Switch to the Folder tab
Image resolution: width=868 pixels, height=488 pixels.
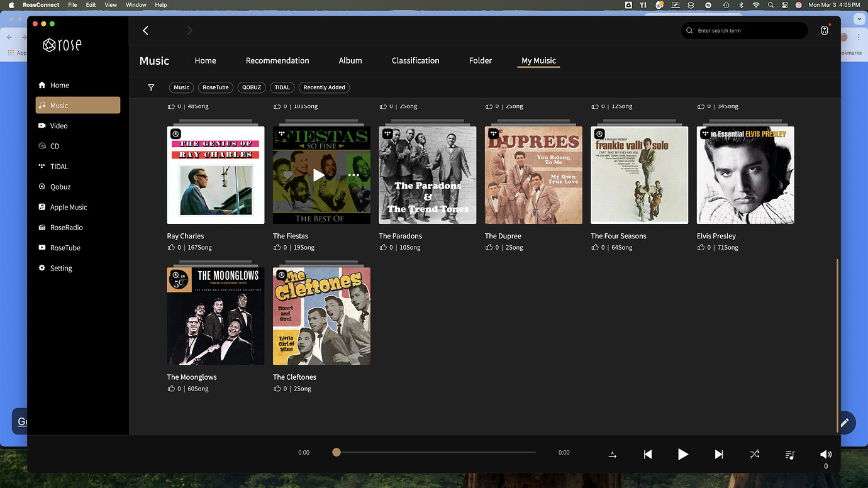tap(481, 60)
